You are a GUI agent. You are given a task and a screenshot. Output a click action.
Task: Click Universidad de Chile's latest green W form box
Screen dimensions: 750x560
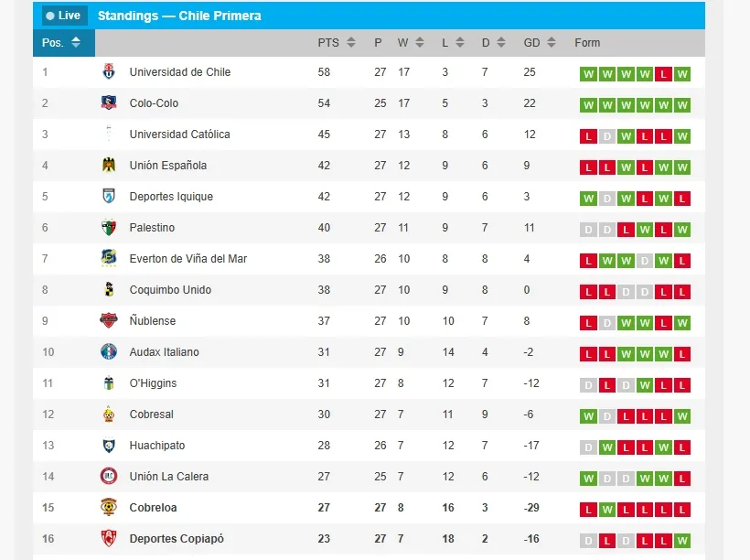682,74
